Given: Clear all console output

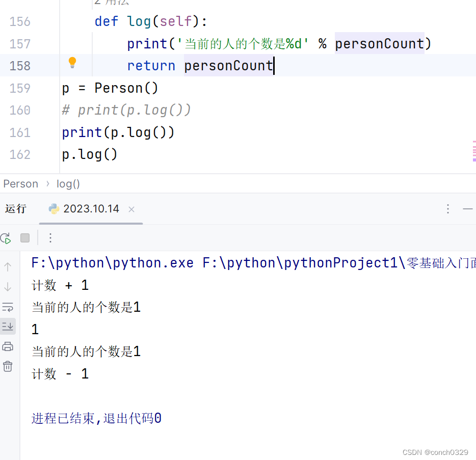Looking at the screenshot, I should (7, 366).
